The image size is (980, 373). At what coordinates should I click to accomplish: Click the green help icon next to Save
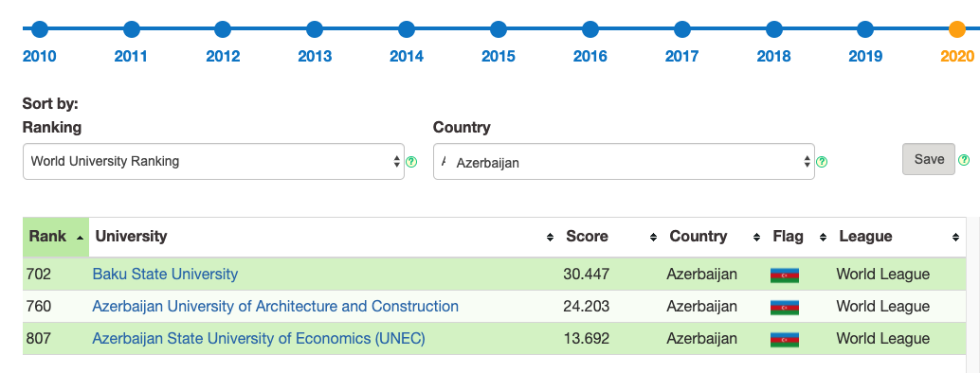coord(964,159)
